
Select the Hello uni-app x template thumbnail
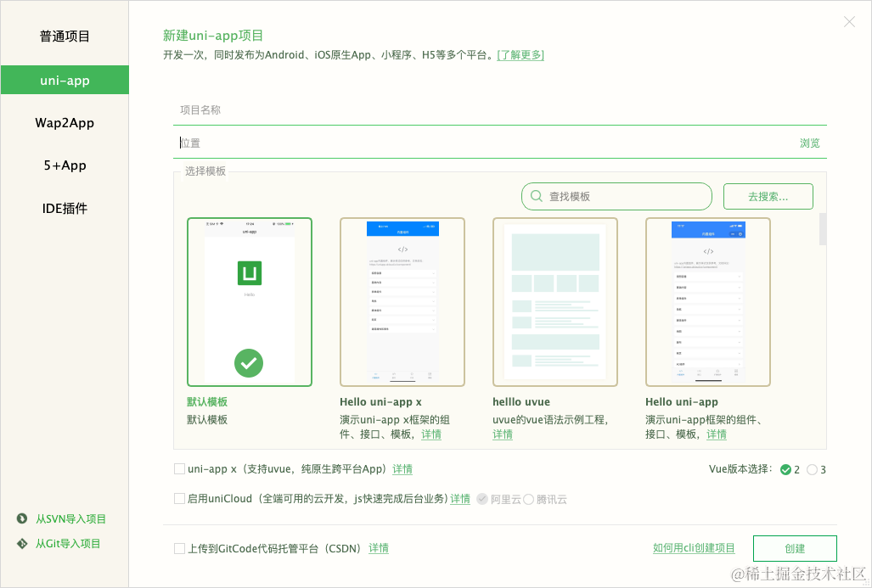point(402,301)
